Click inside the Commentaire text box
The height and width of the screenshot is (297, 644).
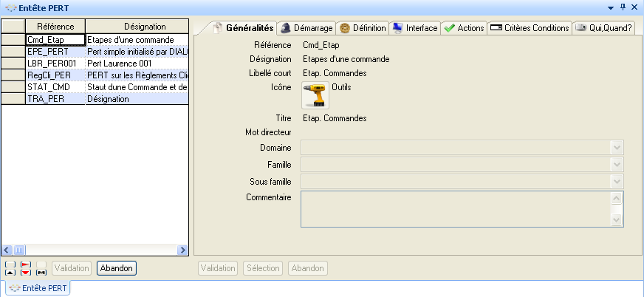[455, 208]
